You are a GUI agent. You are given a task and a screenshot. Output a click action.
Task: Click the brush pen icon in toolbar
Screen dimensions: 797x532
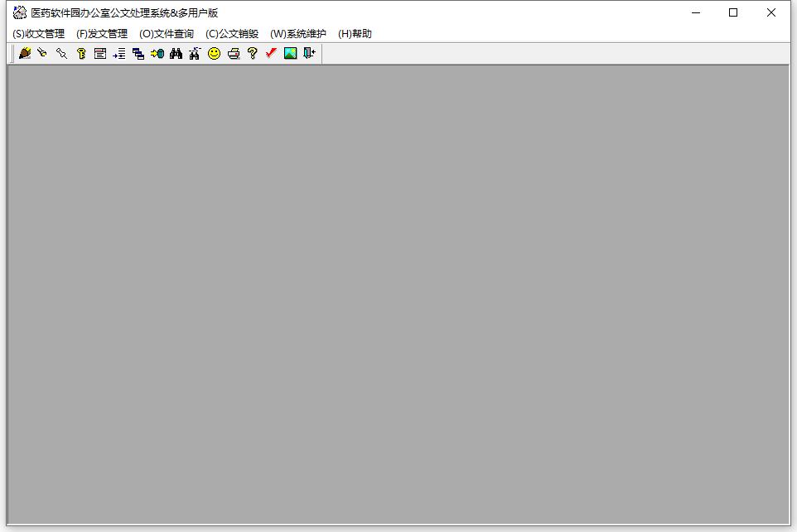coord(25,54)
